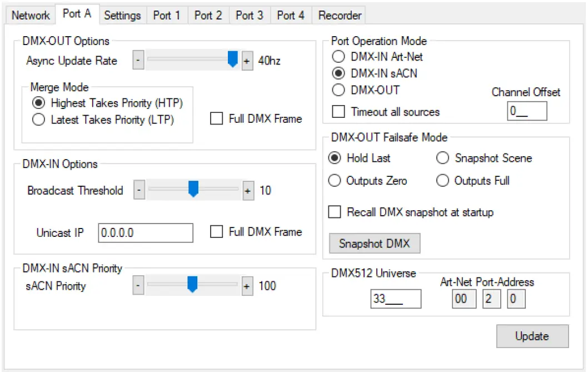Switch to the Recorder tab
Screen dimensions: 588x372
click(x=338, y=15)
